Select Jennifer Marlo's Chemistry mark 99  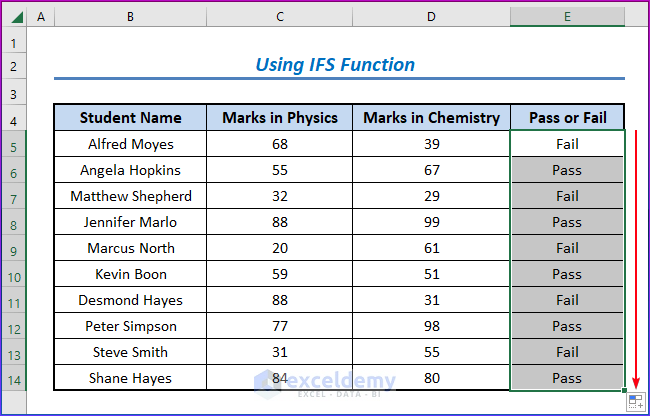click(x=431, y=222)
